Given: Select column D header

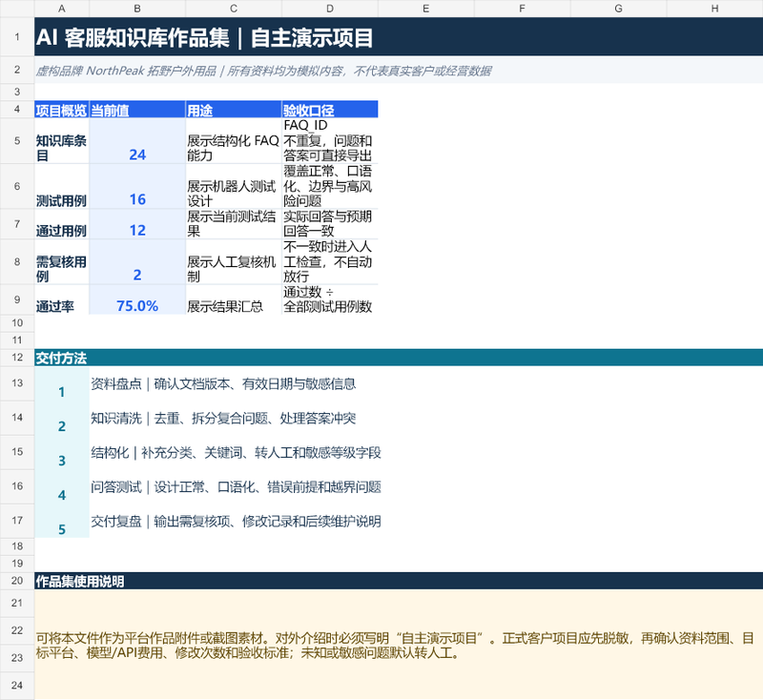Looking at the screenshot, I should (x=330, y=9).
